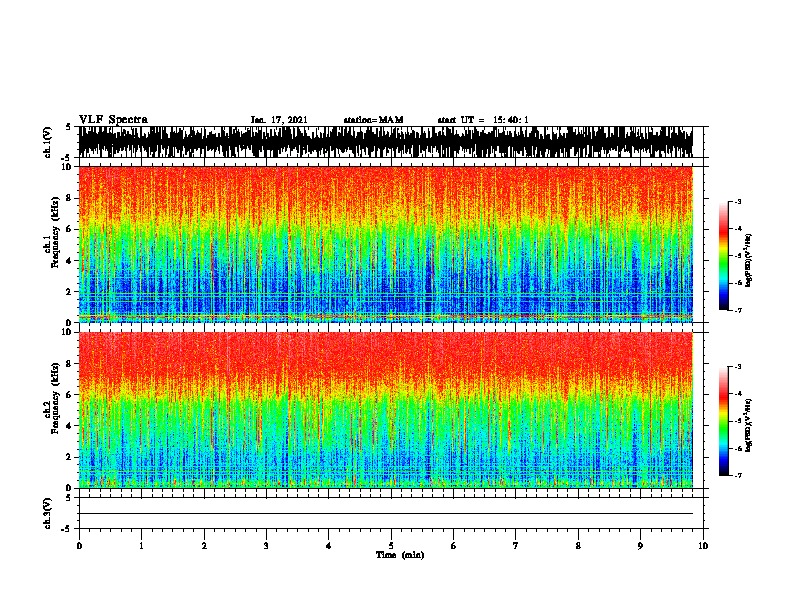
Task: Click the "4" tick on time axis
Action: click(329, 545)
